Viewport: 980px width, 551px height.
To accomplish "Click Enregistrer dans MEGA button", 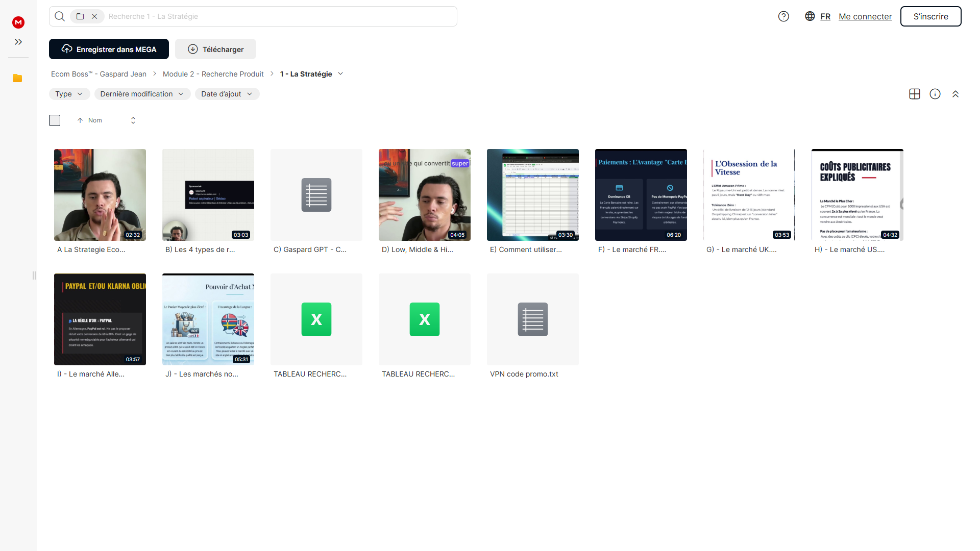I will (x=109, y=49).
